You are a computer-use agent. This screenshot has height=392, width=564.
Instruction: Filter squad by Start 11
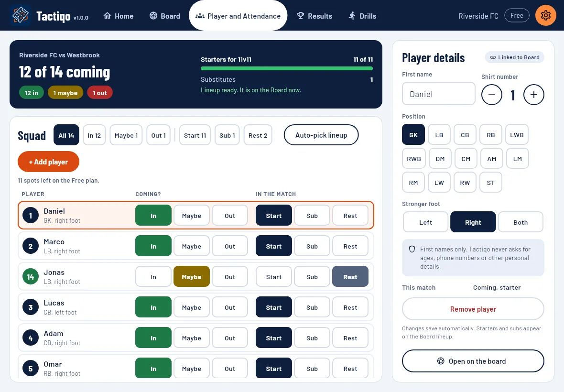pyautogui.click(x=195, y=135)
